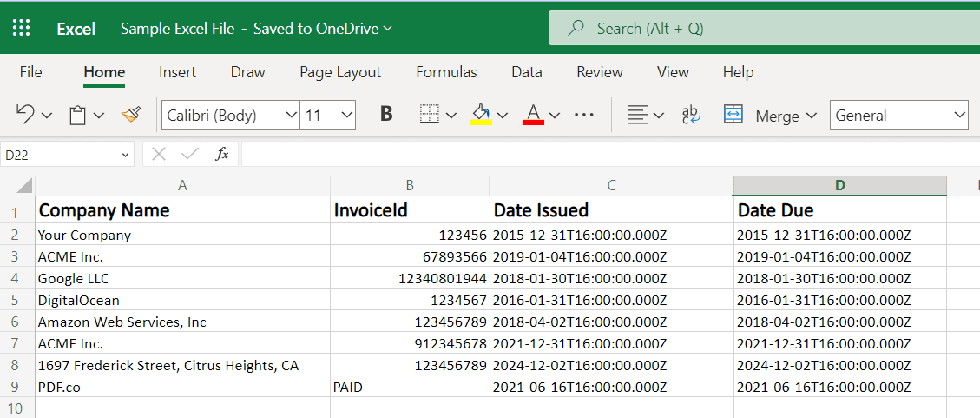The image size is (980, 418).
Task: Apply yellow fill color bucket
Action: (481, 115)
